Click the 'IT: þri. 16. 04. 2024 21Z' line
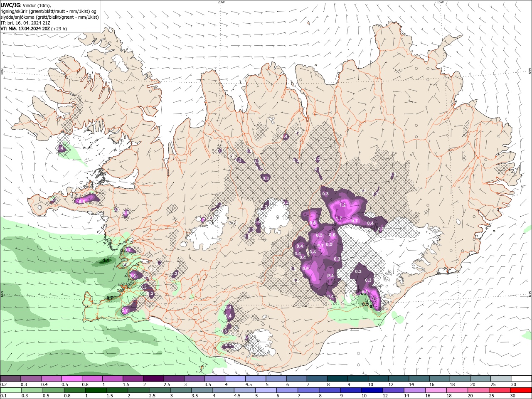Image resolution: width=532 pixels, height=399 pixels. (26, 23)
